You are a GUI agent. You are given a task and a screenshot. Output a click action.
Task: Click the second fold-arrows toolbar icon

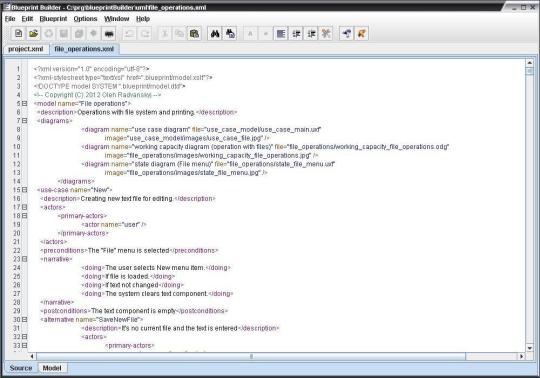(x=311, y=34)
